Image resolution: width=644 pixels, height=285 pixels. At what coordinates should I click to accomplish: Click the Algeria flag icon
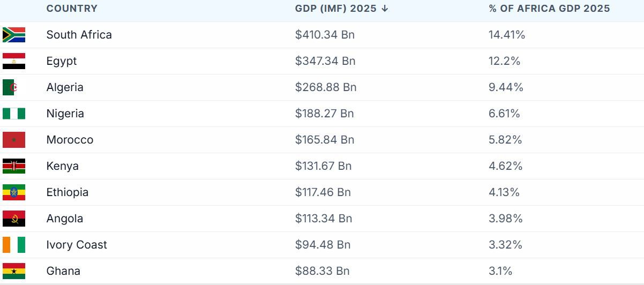[x=14, y=87]
